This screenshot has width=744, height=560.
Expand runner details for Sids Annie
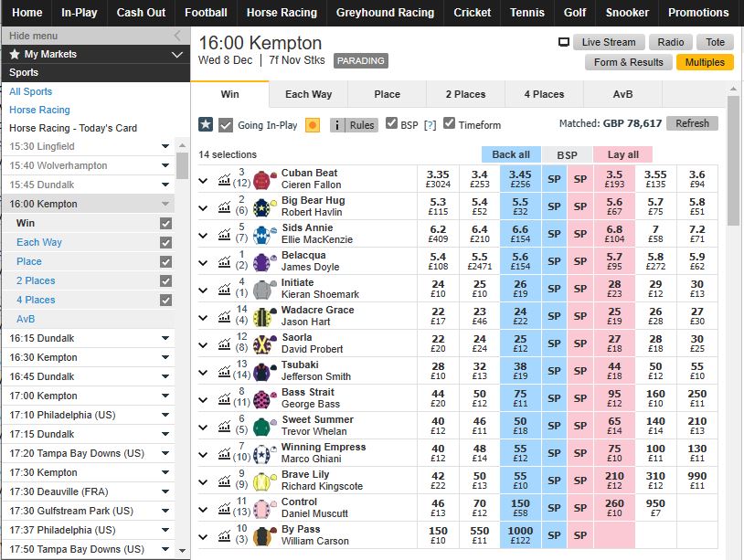click(204, 235)
